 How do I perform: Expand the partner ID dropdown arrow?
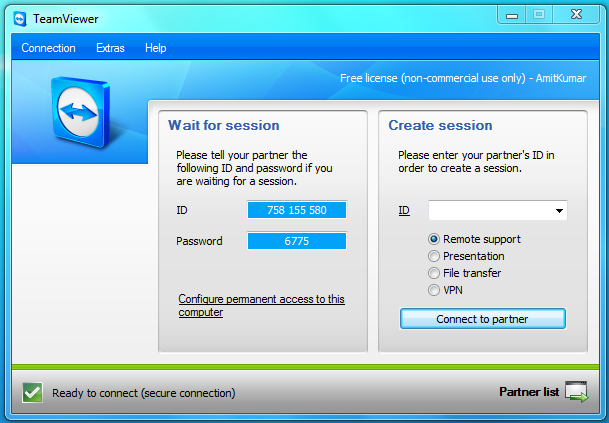pos(559,211)
